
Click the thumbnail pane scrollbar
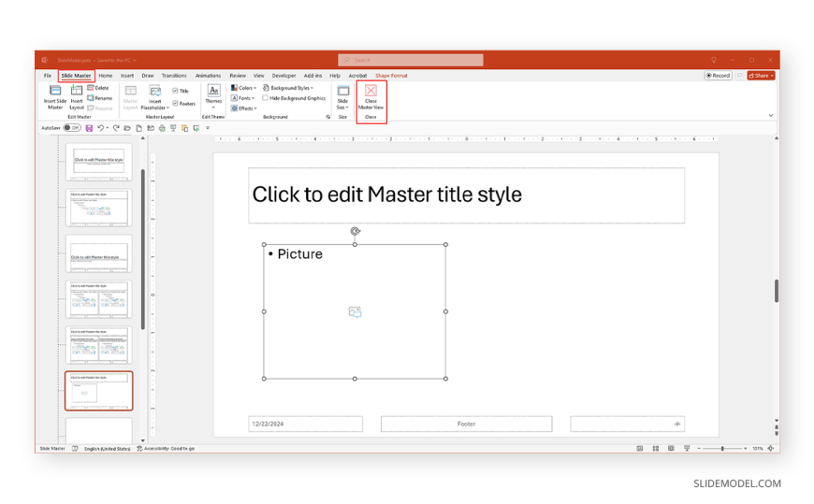tap(143, 249)
